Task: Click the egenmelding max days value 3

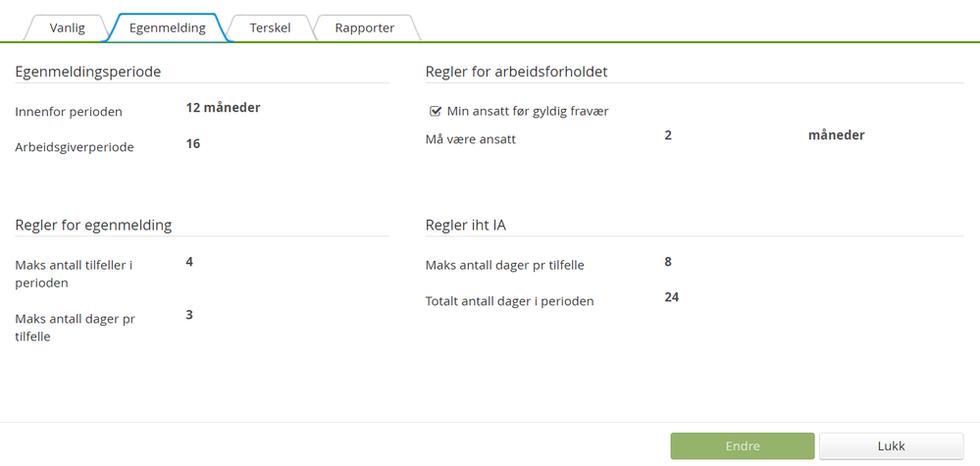Action: click(x=189, y=315)
